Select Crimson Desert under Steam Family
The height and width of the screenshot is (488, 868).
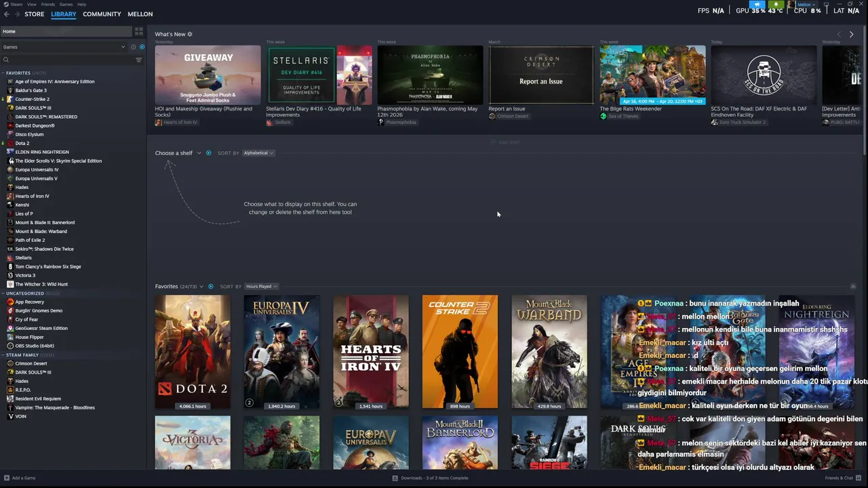coord(31,363)
